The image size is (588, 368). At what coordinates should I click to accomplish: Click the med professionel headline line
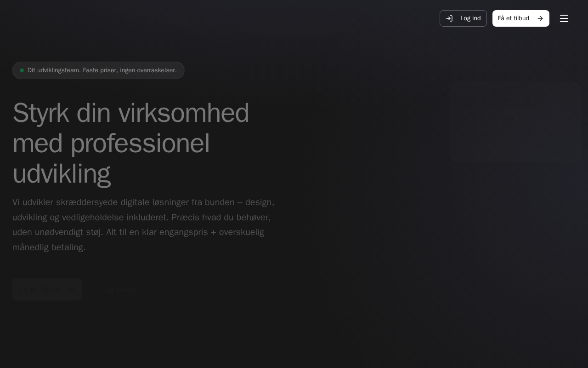pos(111,144)
